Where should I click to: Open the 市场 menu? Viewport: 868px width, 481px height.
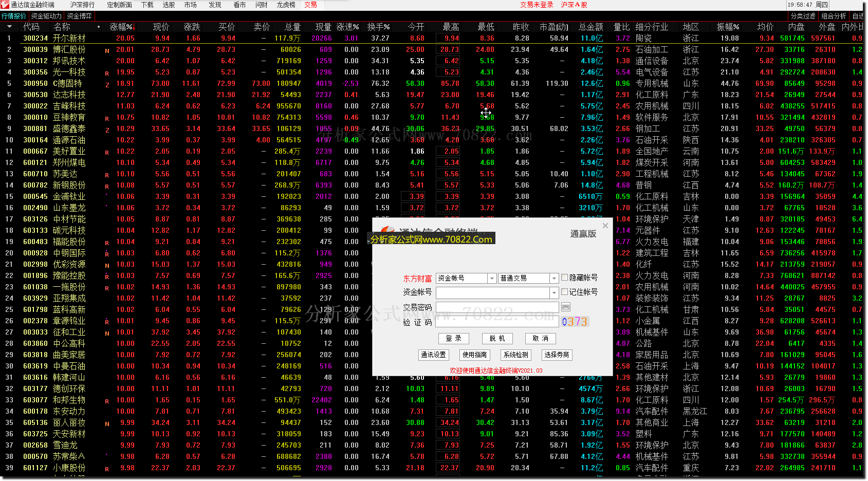point(191,5)
